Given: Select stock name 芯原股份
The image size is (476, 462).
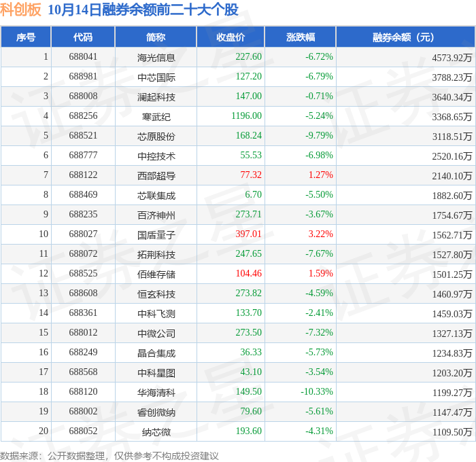Looking at the screenshot, I should pos(156,136).
